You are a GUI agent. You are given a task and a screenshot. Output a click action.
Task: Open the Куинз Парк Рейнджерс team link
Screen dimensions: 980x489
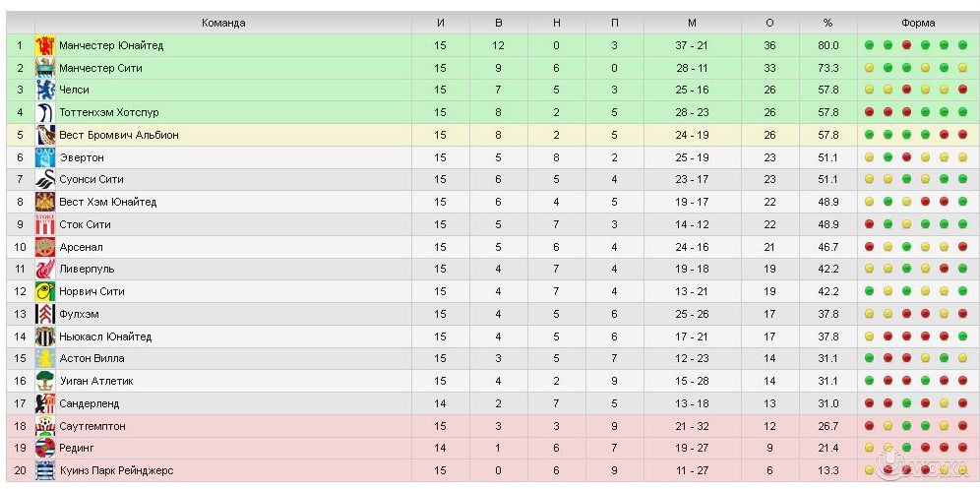[116, 470]
